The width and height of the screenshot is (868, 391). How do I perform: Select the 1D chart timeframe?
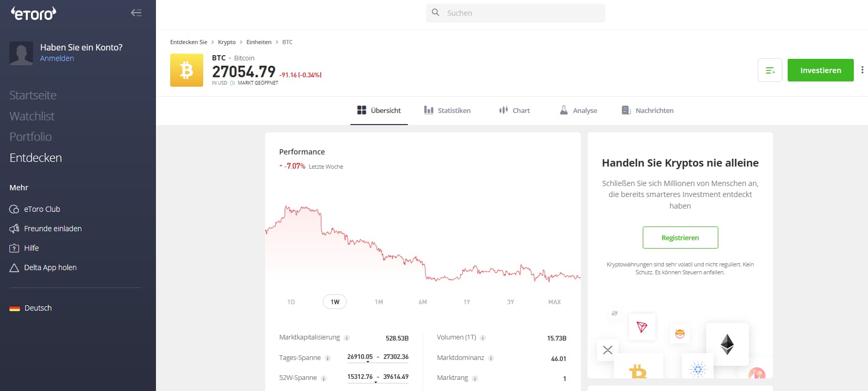[x=291, y=302]
